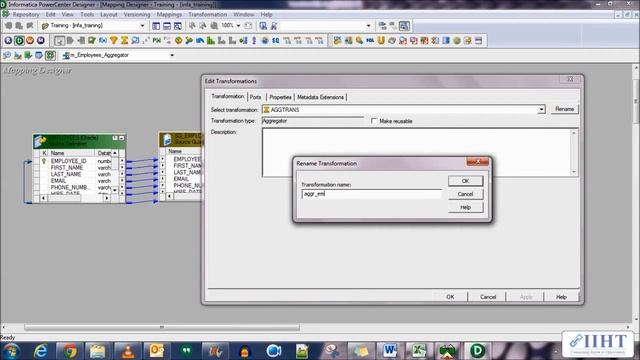The height and width of the screenshot is (360, 640).
Task: Launch the Workflow Monitor (M) tool
Action: point(41,40)
